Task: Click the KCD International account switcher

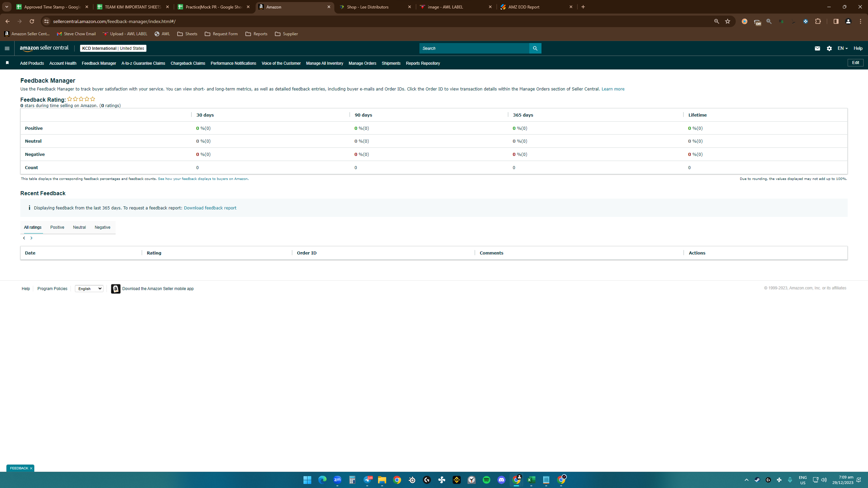Action: 113,48
